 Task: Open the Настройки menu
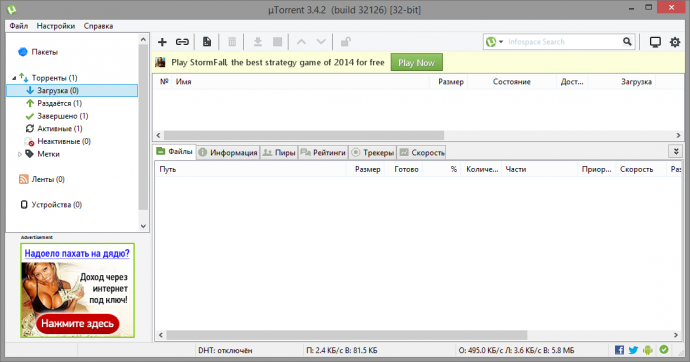coord(55,26)
